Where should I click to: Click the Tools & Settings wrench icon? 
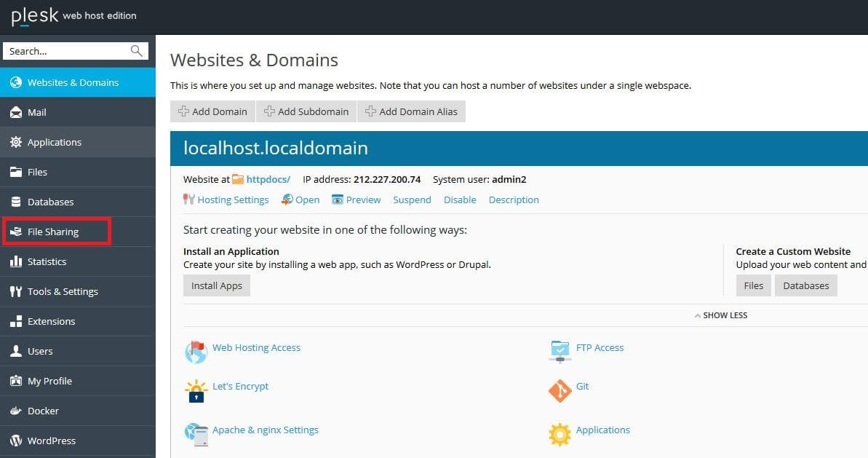16,291
